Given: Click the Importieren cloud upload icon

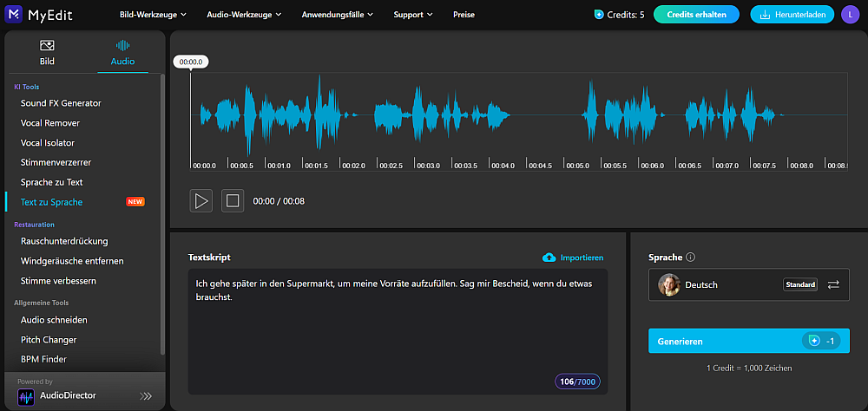Looking at the screenshot, I should 549,258.
